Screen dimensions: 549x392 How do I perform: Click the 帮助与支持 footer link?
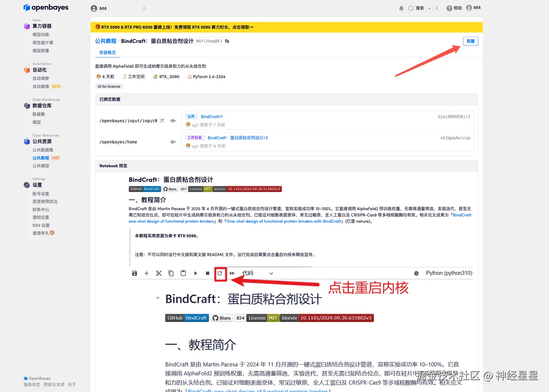tap(54, 385)
